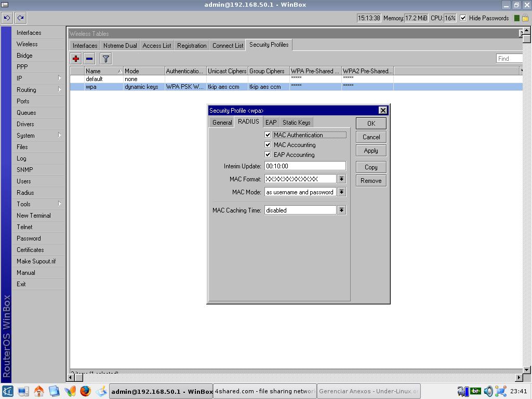Open MAC Mode dropdown arrow

click(342, 192)
